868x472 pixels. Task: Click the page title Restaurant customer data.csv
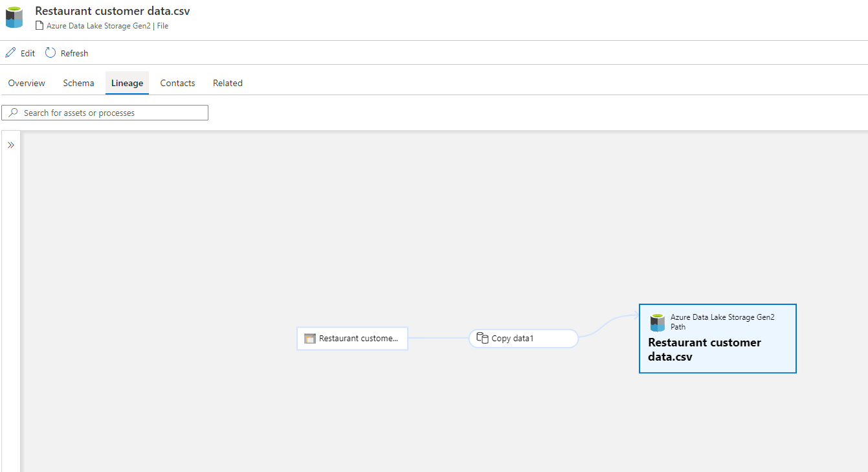tap(113, 11)
